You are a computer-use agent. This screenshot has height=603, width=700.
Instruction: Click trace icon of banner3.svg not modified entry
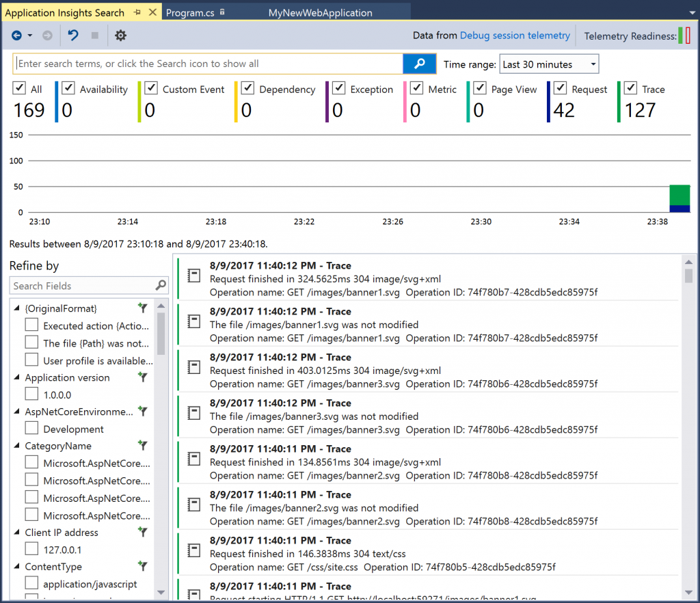click(x=193, y=413)
